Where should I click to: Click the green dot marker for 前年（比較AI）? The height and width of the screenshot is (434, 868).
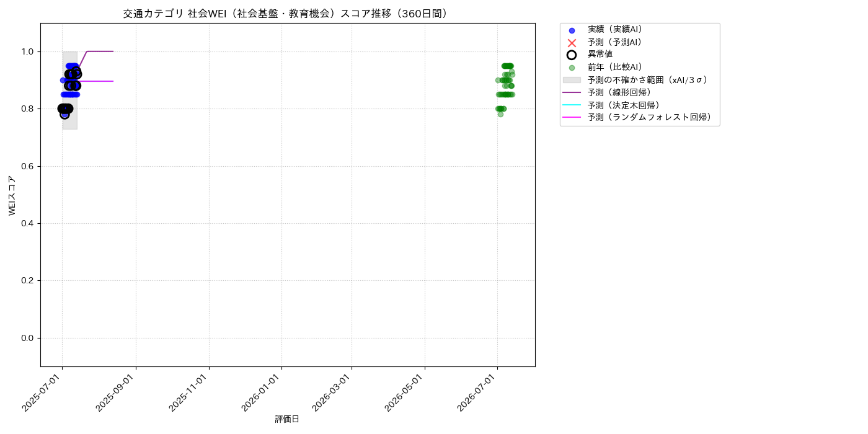(572, 68)
